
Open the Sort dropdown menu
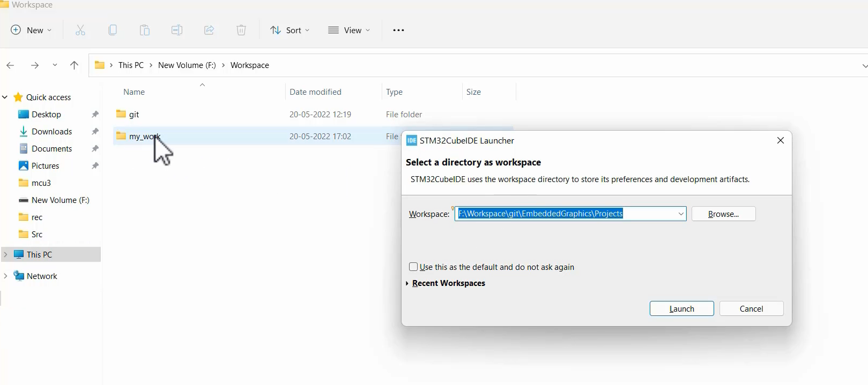point(290,30)
